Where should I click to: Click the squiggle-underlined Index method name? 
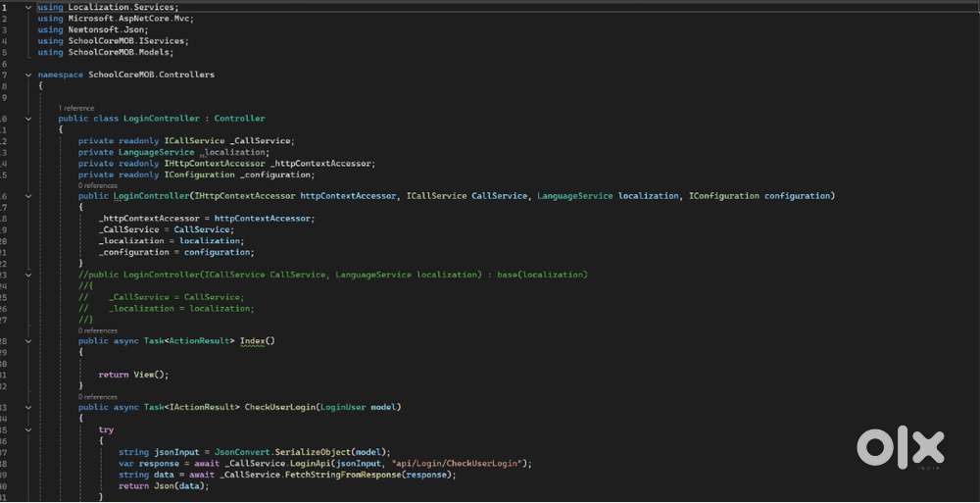click(x=253, y=341)
